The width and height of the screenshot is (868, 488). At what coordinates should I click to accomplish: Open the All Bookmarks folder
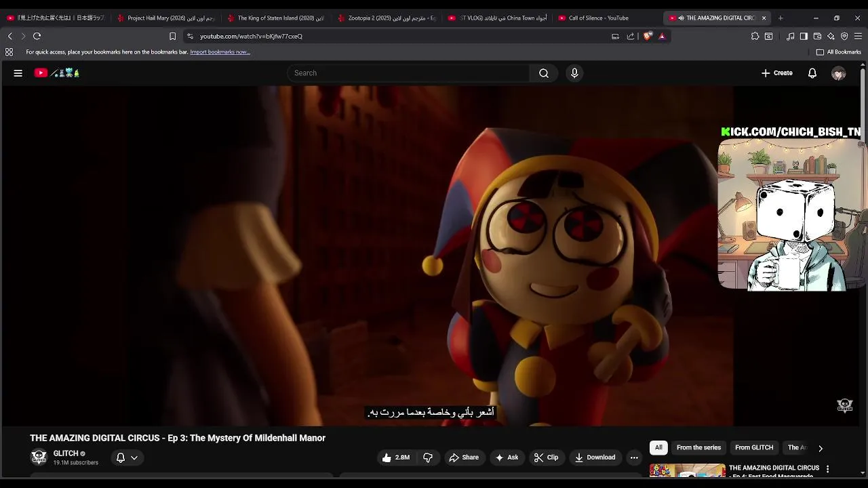839,52
